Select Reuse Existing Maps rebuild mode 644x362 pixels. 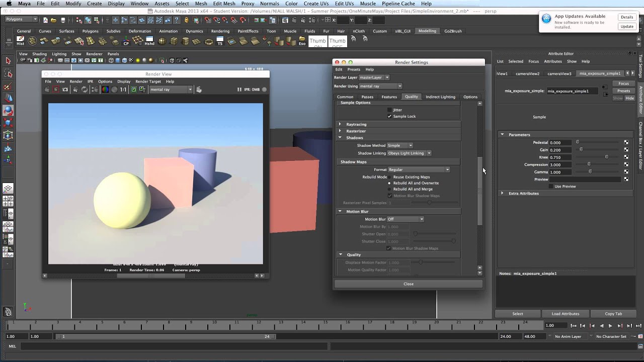[389, 177]
